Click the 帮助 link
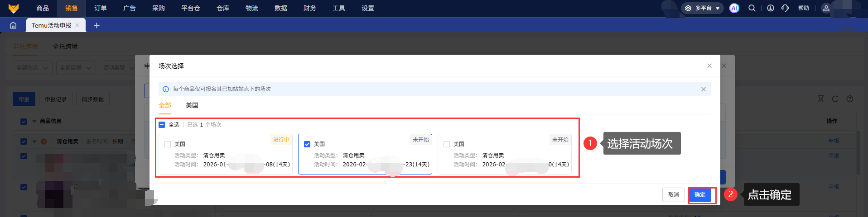The width and height of the screenshot is (868, 217). click(804, 8)
